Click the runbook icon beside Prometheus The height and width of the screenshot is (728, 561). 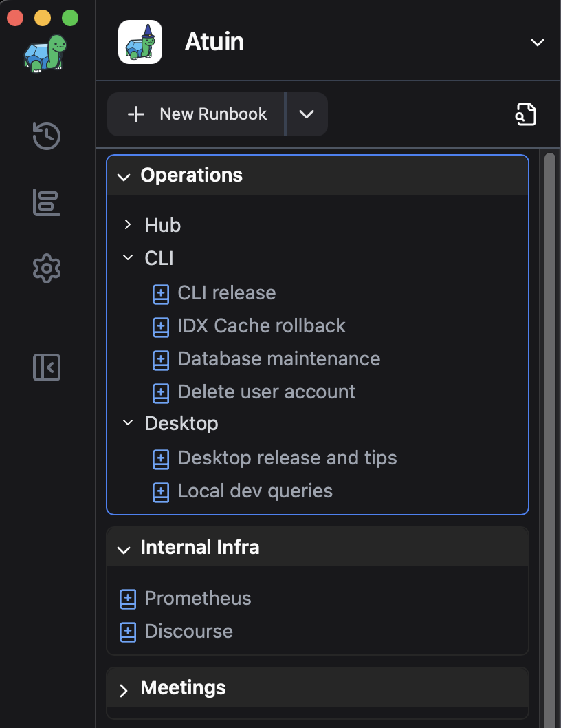(128, 599)
